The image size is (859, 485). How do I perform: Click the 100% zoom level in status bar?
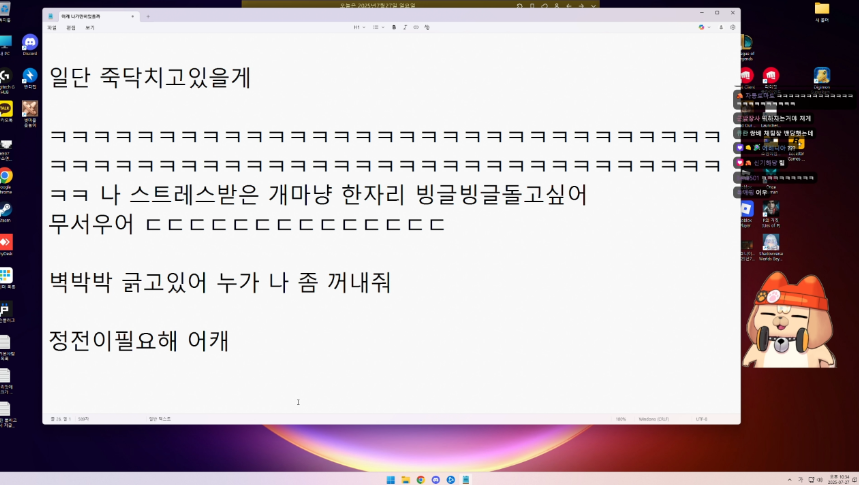point(621,419)
